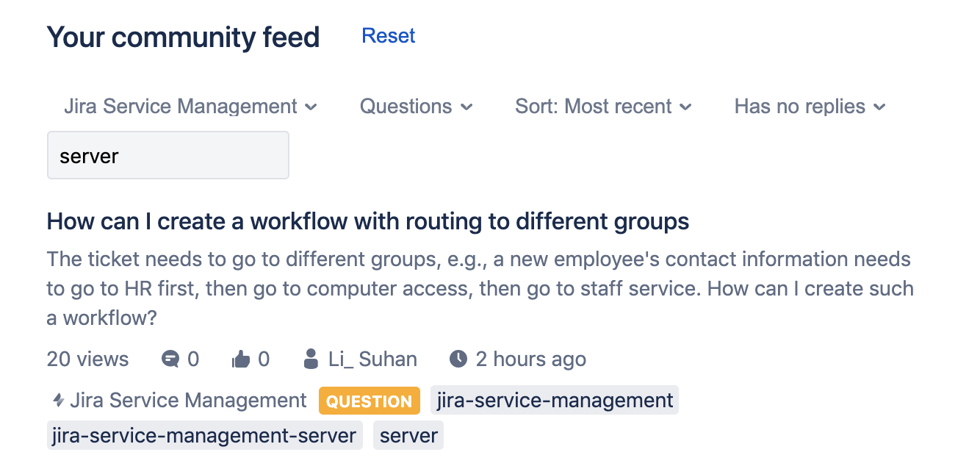Open the Has no replies dropdown
980x469 pixels.
coord(810,107)
